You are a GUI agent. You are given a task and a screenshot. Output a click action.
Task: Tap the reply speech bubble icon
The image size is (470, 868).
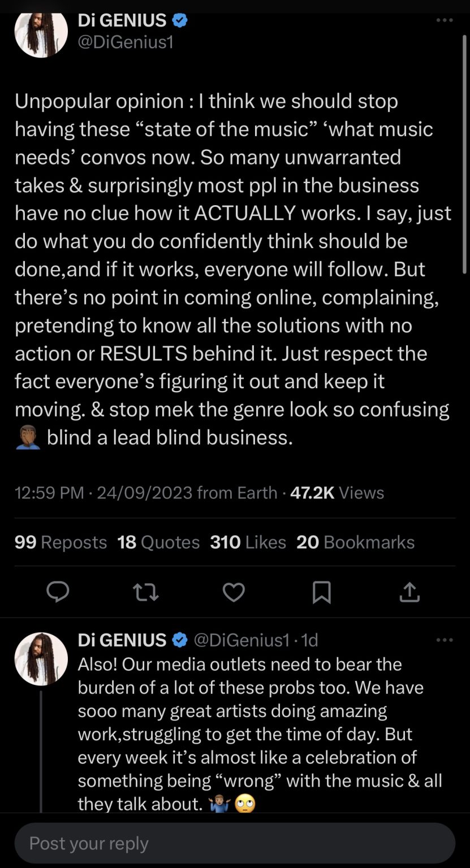tap(58, 592)
